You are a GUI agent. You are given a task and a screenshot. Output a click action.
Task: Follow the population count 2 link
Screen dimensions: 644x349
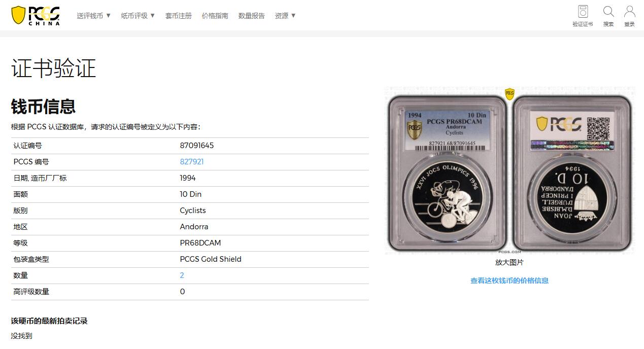[x=182, y=275]
